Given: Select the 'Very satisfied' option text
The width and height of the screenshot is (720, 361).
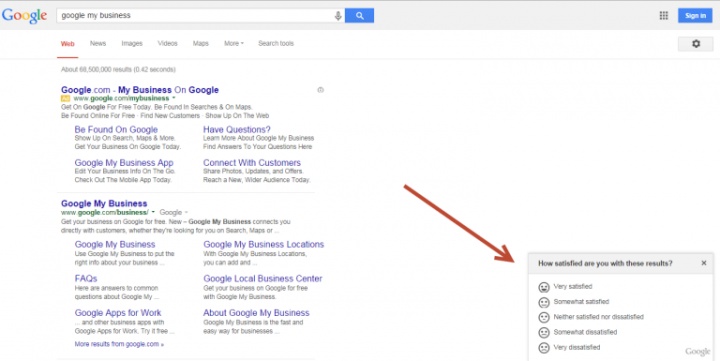Looking at the screenshot, I should (573, 287).
